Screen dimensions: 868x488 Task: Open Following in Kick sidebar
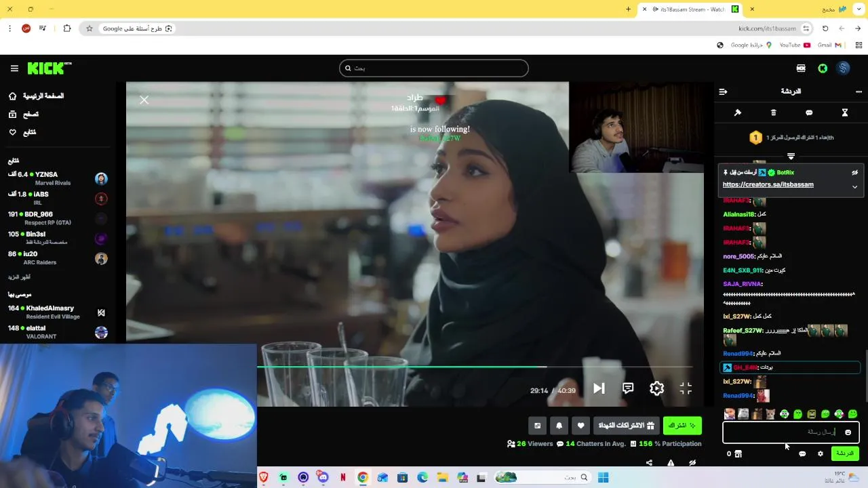pyautogui.click(x=22, y=132)
